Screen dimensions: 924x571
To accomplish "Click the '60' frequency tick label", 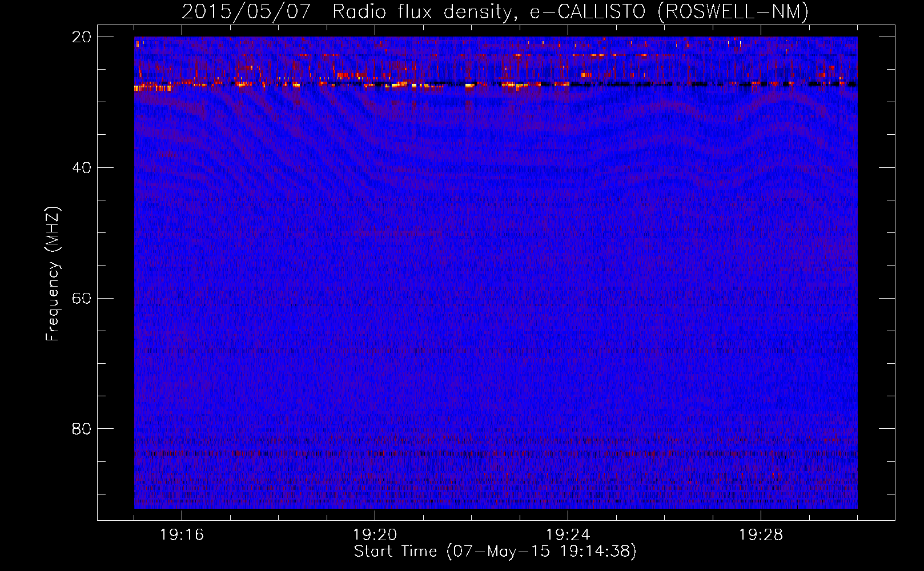I will [x=82, y=299].
